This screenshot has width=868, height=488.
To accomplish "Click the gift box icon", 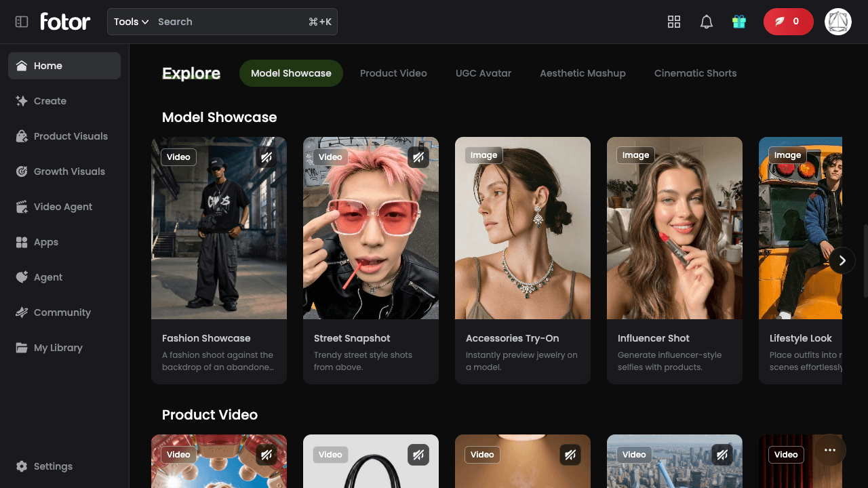I will click(739, 22).
